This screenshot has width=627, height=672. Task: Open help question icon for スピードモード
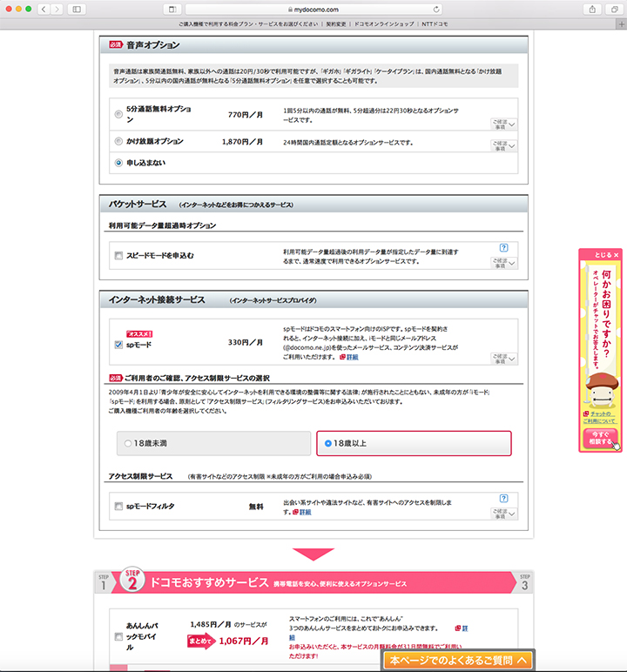pos(504,248)
